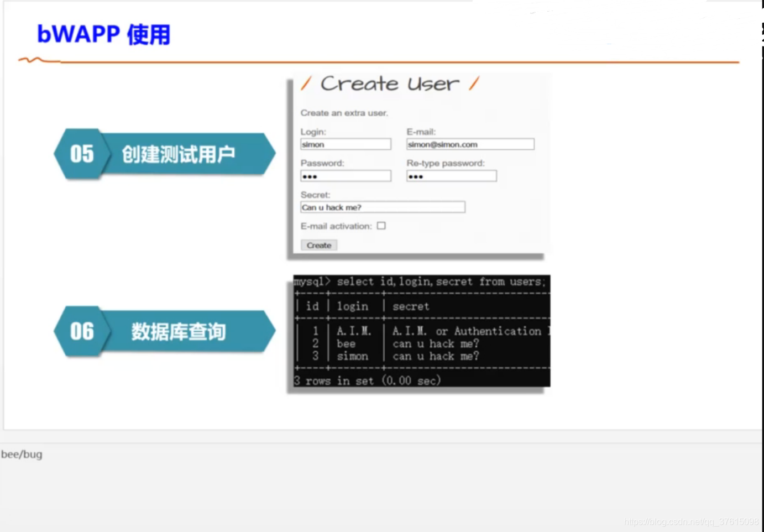Viewport: 764px width, 532px height.
Task: Click the 05 hexagon step badge
Action: 82,154
